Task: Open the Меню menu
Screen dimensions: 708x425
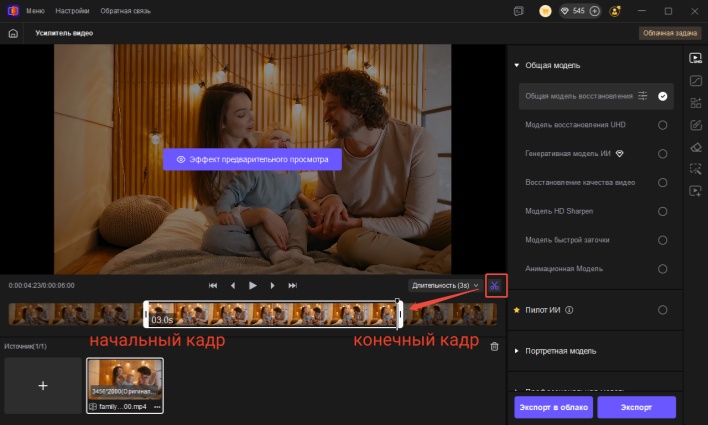Action: pos(35,11)
